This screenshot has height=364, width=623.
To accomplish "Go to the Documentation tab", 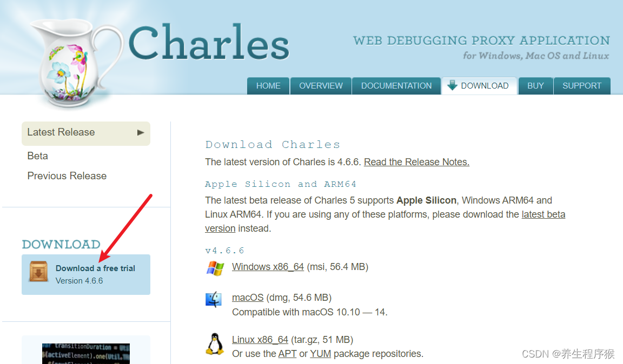I will tap(396, 86).
